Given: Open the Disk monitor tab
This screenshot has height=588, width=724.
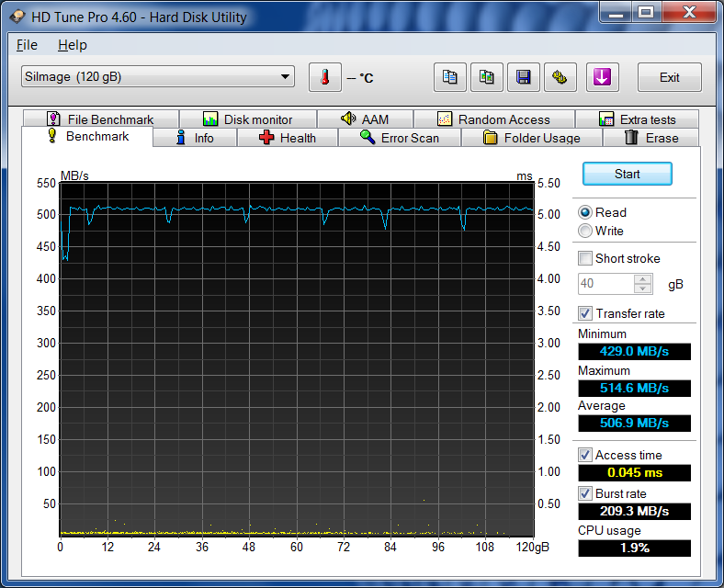Looking at the screenshot, I should click(247, 119).
